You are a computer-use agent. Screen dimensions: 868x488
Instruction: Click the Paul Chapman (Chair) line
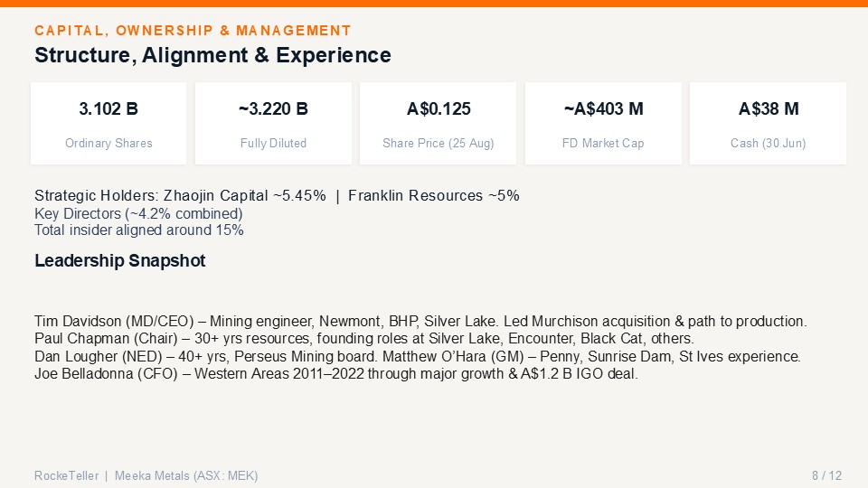pyautogui.click(x=364, y=339)
